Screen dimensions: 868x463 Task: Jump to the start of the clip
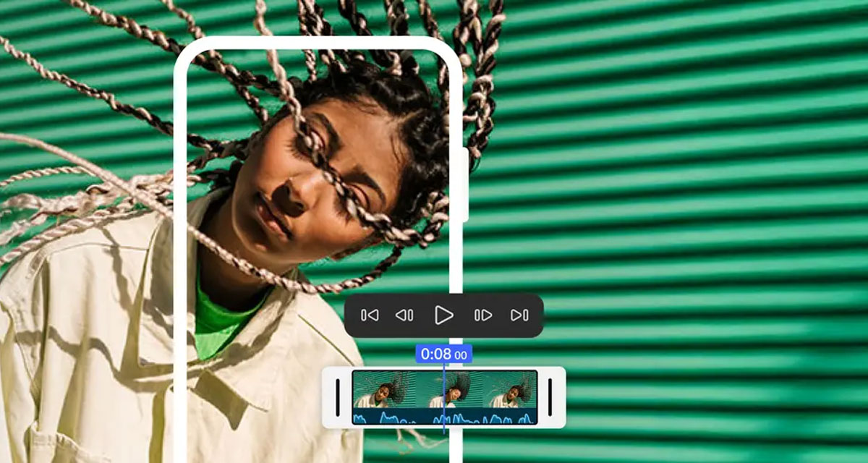370,315
